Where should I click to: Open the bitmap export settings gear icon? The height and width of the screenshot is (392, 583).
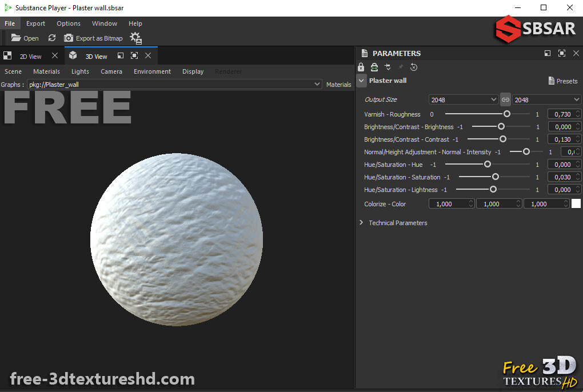135,38
